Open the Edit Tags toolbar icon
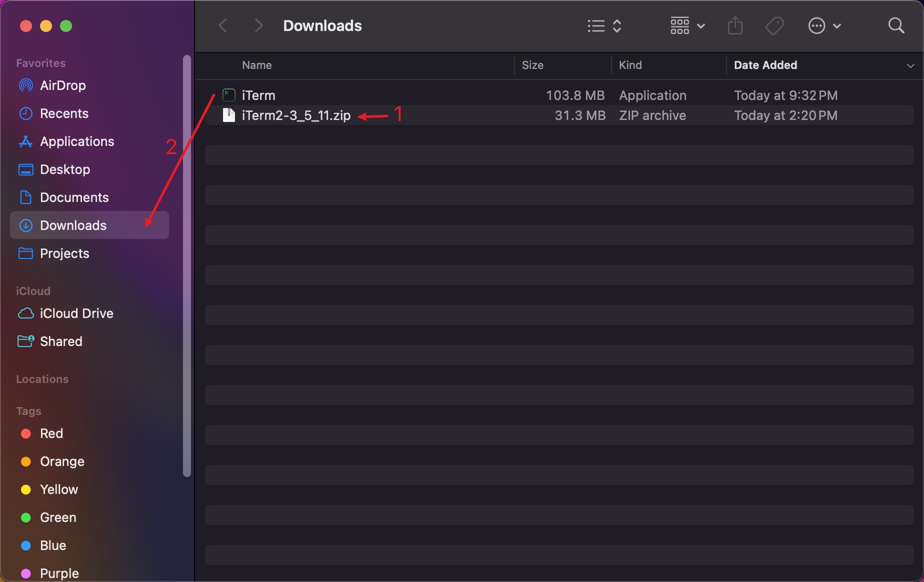924x582 pixels. click(x=774, y=25)
